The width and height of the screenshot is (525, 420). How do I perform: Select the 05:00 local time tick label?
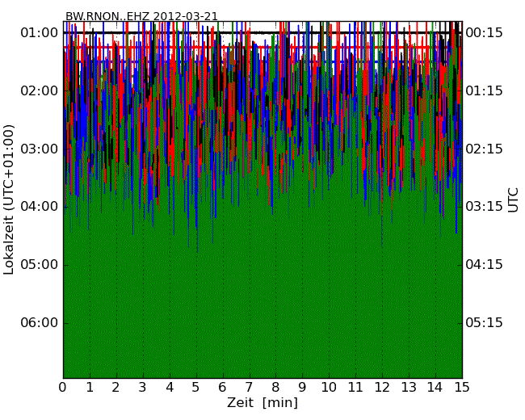40,265
